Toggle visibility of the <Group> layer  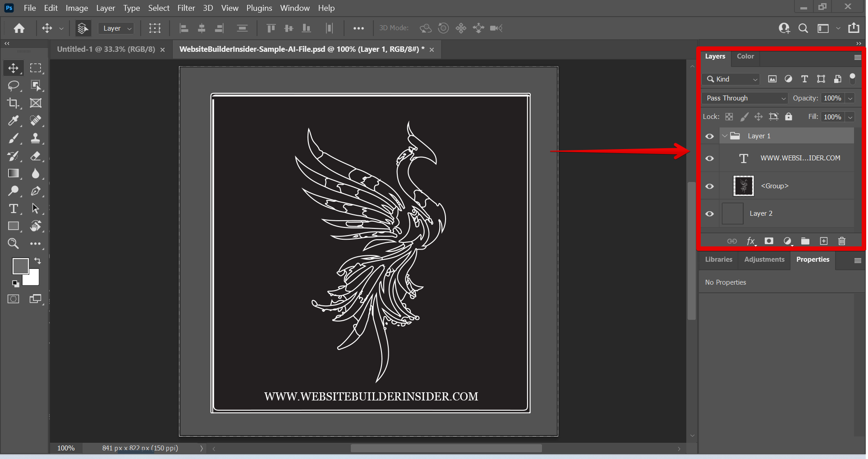(710, 186)
